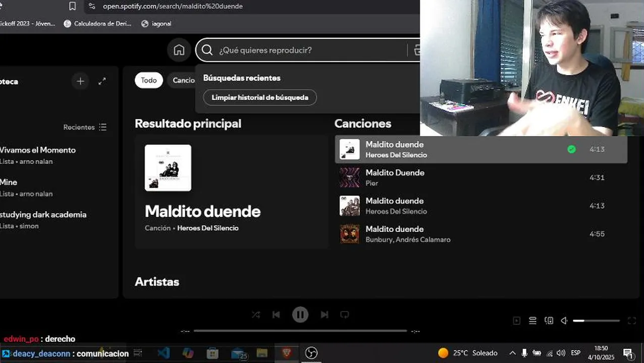The image size is (644, 363).
Task: Click the song progress bar
Action: point(300,331)
